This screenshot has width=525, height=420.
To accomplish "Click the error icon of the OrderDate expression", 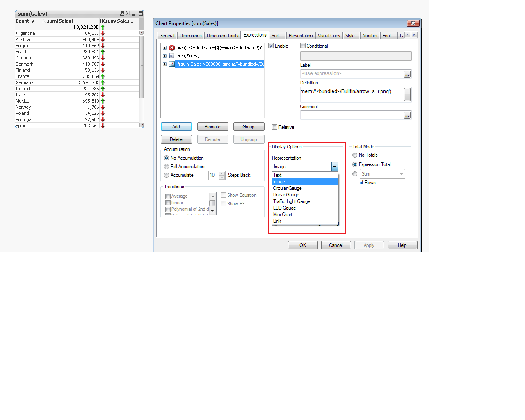I will [x=172, y=48].
